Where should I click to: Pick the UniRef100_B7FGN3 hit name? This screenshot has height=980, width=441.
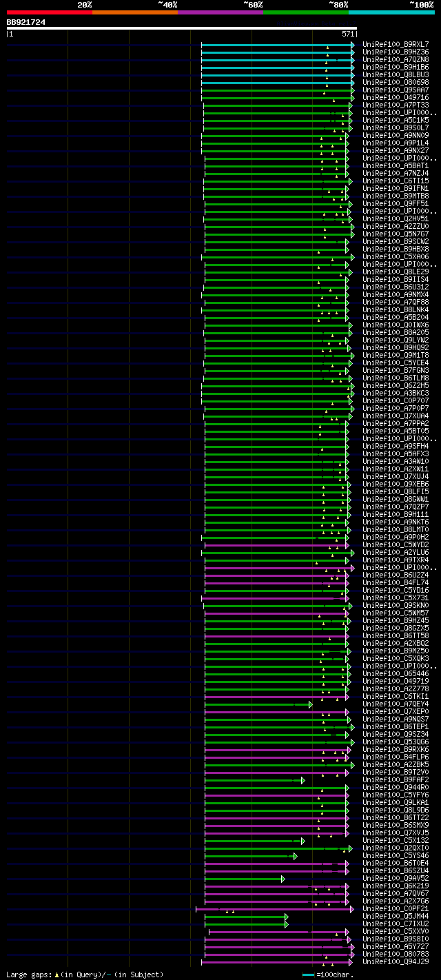(x=396, y=370)
